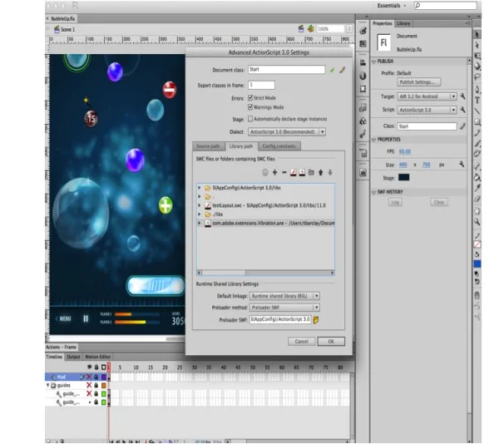Click the move path up arrow icon
This screenshot has width=504, height=444.
pyautogui.click(x=320, y=172)
